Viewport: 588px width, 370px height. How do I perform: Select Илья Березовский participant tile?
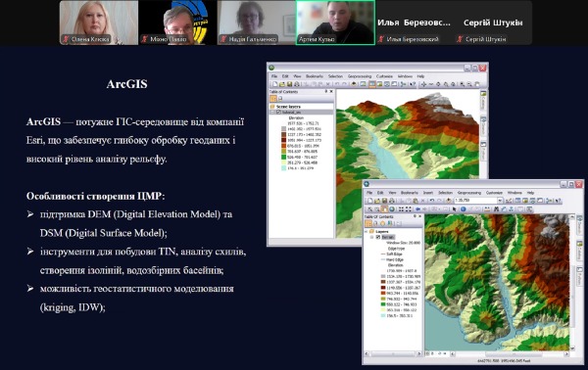point(414,23)
